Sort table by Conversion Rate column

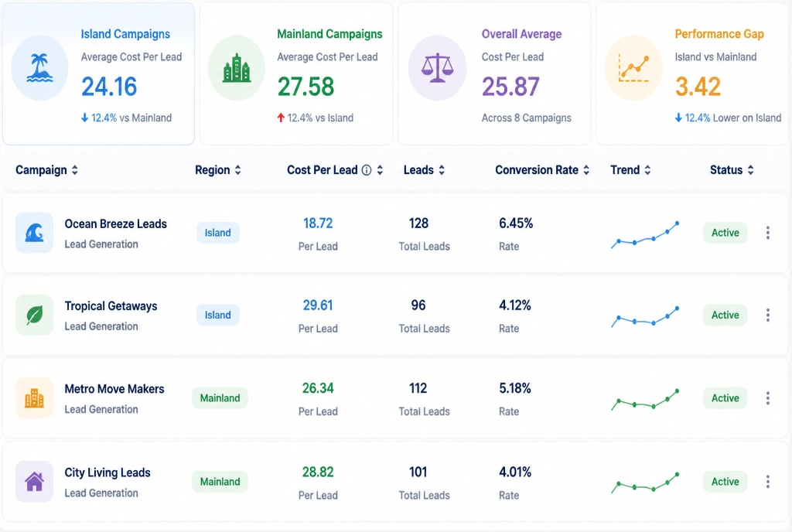[x=586, y=170]
